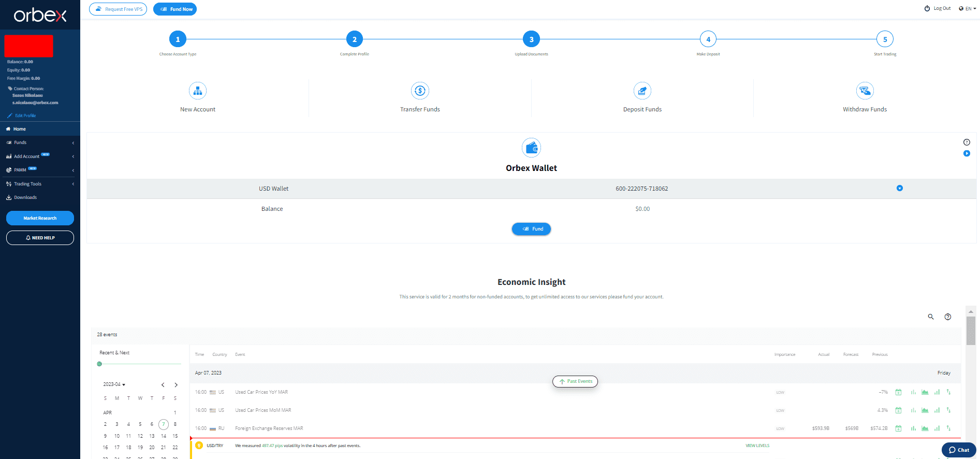Open the Deposit Funds icon
980x459 pixels.
642,91
